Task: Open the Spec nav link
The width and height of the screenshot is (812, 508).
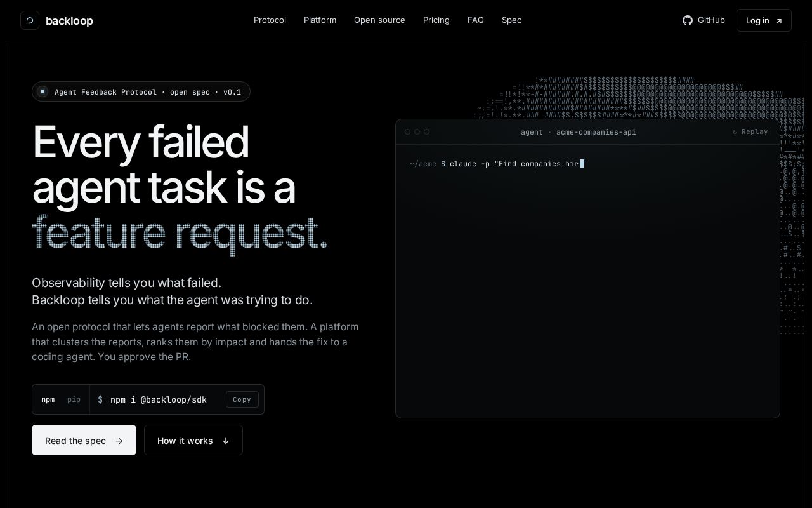Action: coord(511,20)
